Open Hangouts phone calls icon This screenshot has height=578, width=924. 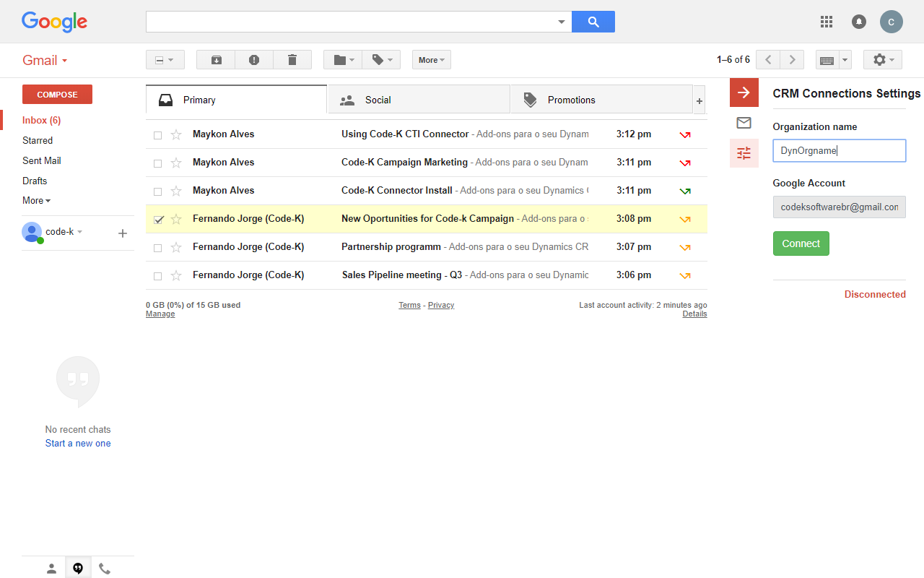105,569
